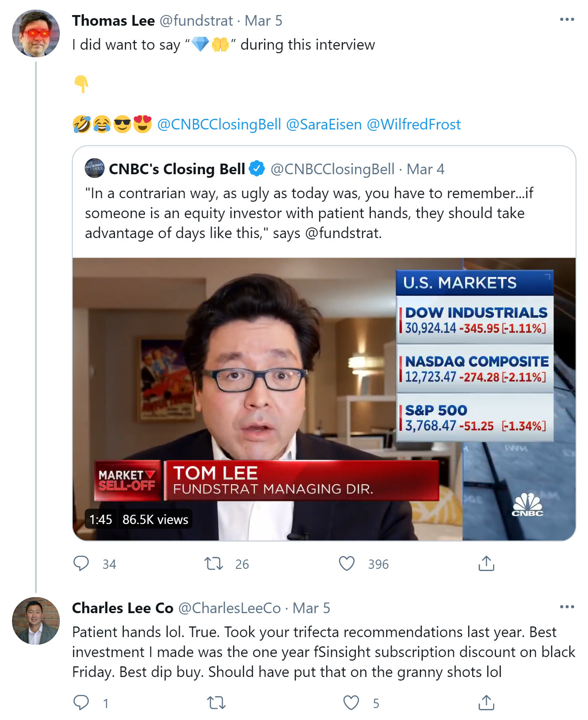This screenshot has width=588, height=720.
Task: Play the Tom Lee CNBC video
Action: pos(324,399)
